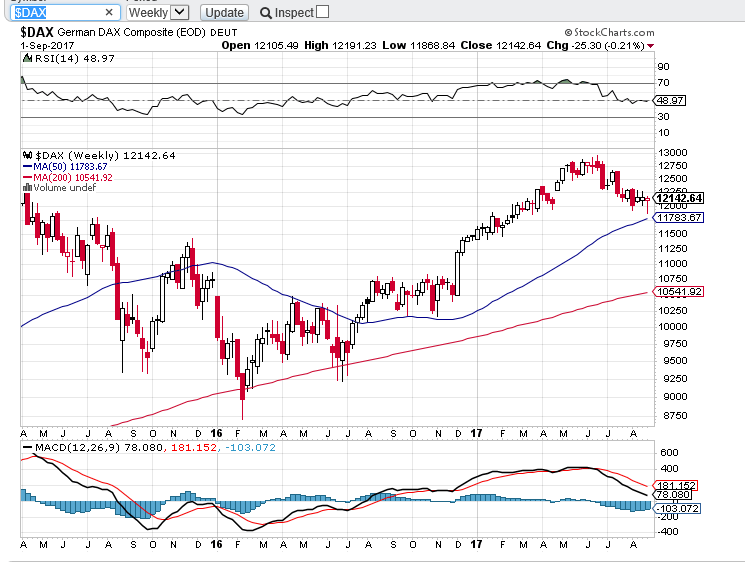Click the 10541.92 MA200 price tag
The image size is (745, 562).
tap(678, 292)
